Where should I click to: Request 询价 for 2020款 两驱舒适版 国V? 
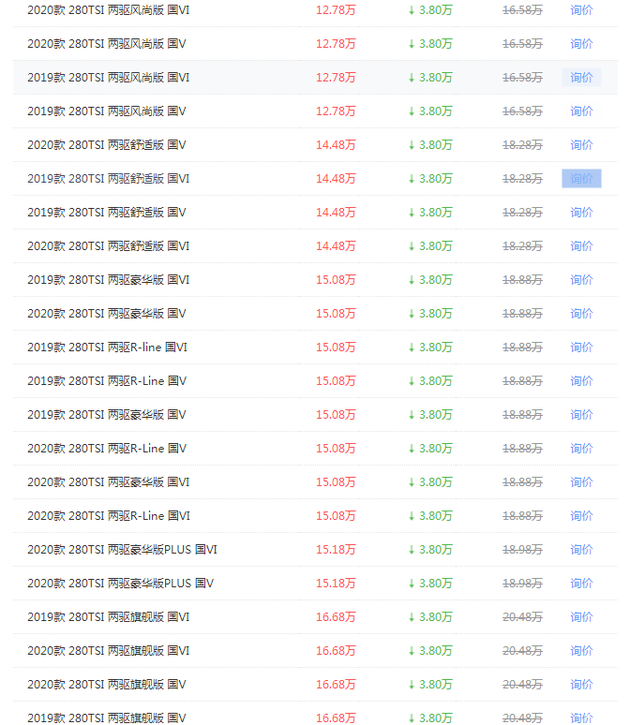pos(581,145)
